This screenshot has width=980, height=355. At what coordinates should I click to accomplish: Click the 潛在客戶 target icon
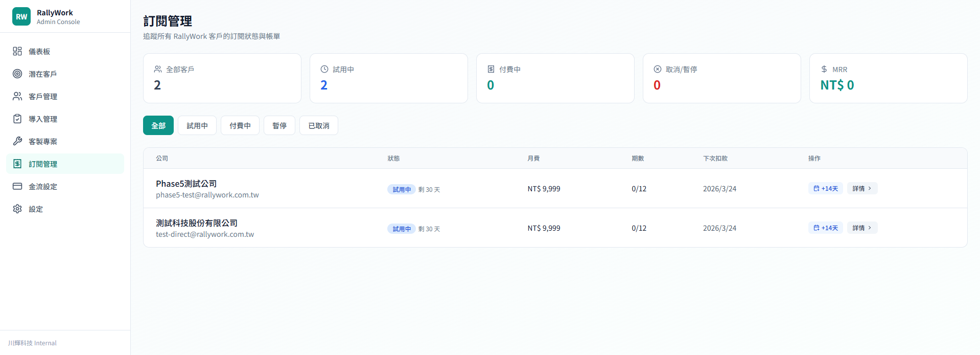[17, 74]
